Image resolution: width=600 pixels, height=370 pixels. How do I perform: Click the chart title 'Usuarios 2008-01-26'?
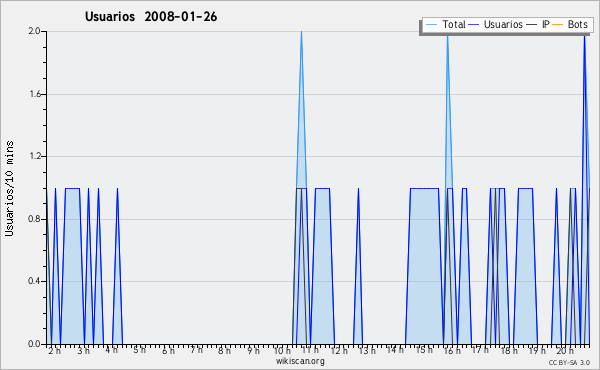[151, 16]
